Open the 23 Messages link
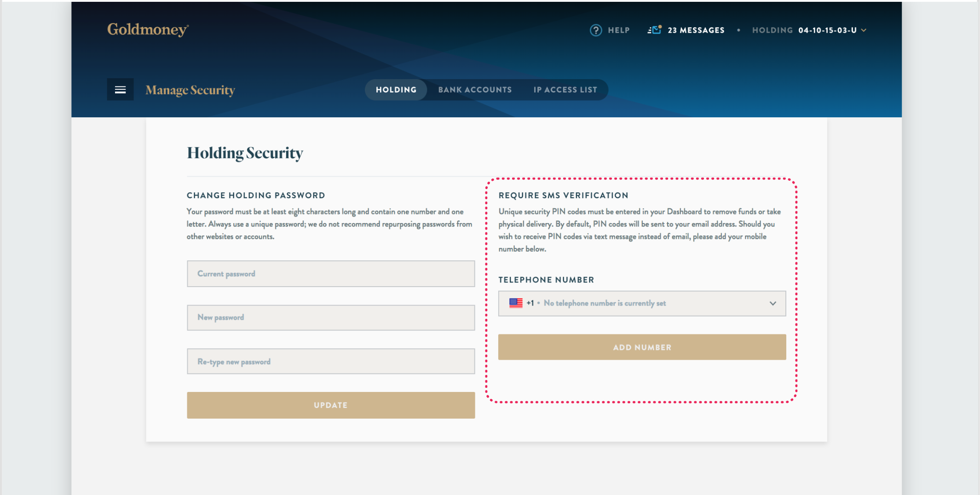Image resolution: width=980 pixels, height=495 pixels. (x=696, y=30)
